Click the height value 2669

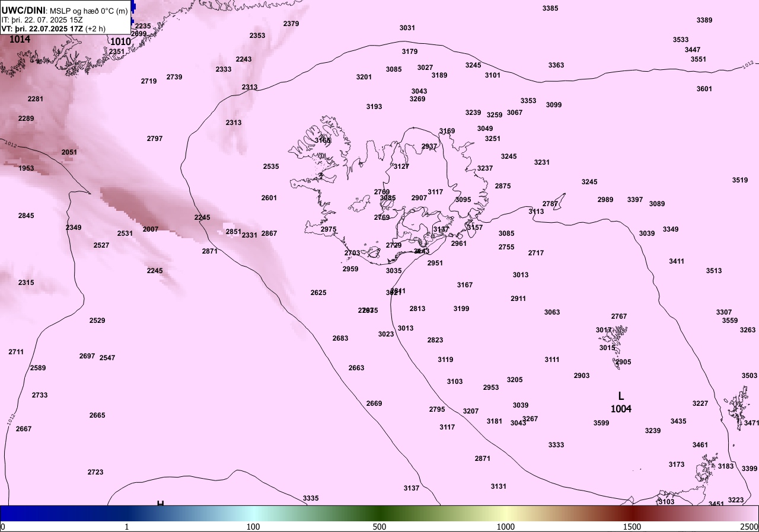click(374, 403)
